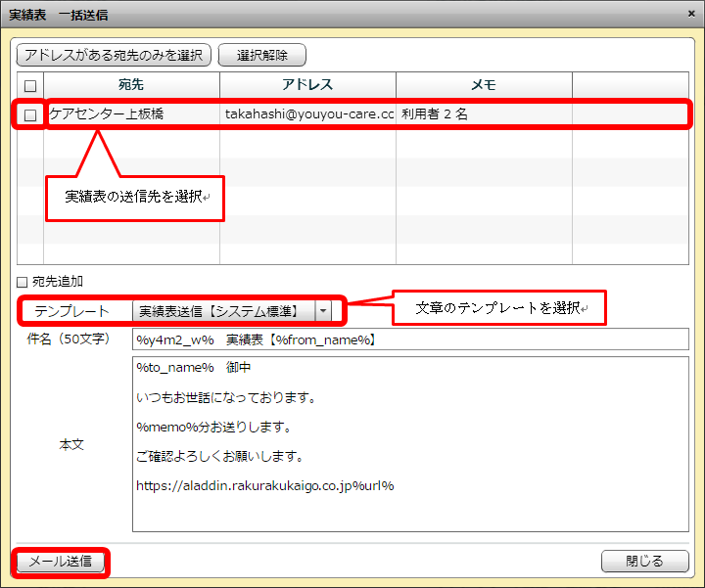
Task: Sort by the 宛先 column header
Action: tap(131, 85)
